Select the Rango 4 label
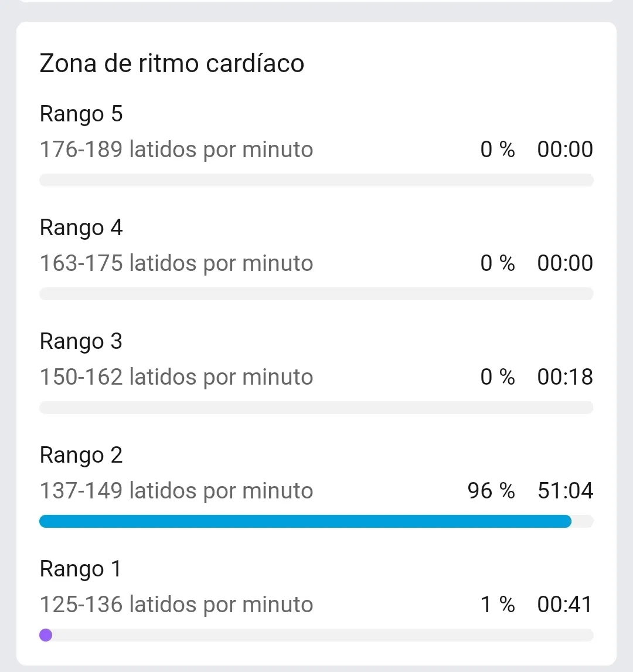The width and height of the screenshot is (633, 672). (81, 228)
